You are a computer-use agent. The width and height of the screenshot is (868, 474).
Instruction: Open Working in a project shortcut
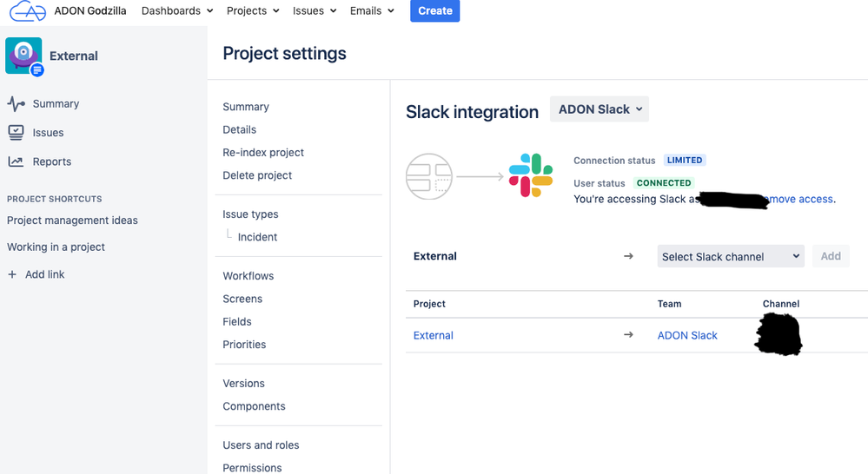[x=56, y=247]
